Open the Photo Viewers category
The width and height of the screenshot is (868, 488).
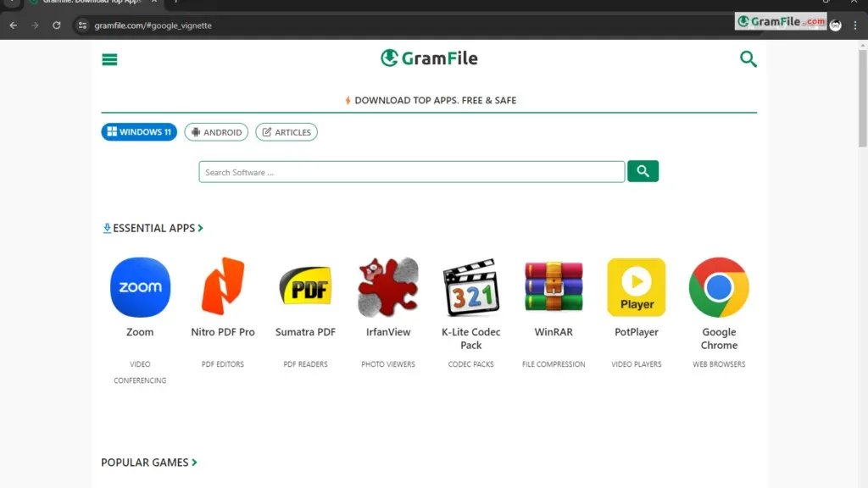388,364
